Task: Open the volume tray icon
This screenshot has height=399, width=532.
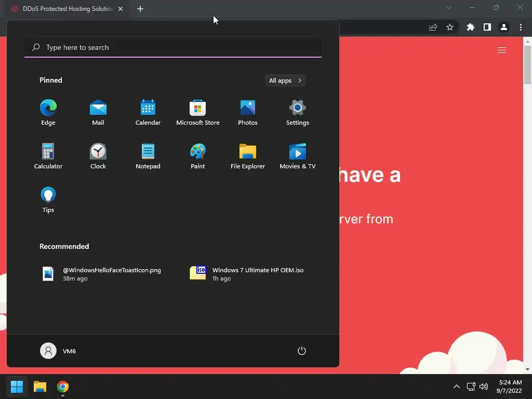Action: pos(484,387)
